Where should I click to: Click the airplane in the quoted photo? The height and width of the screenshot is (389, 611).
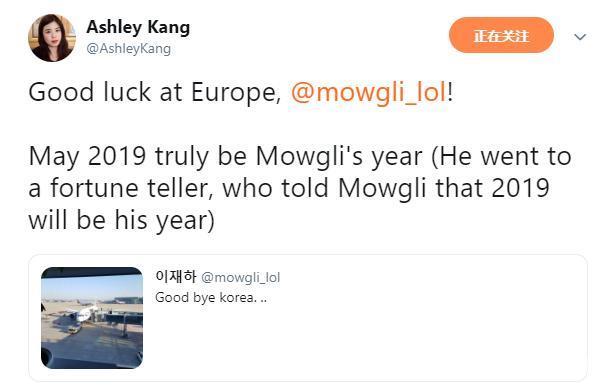point(83,314)
